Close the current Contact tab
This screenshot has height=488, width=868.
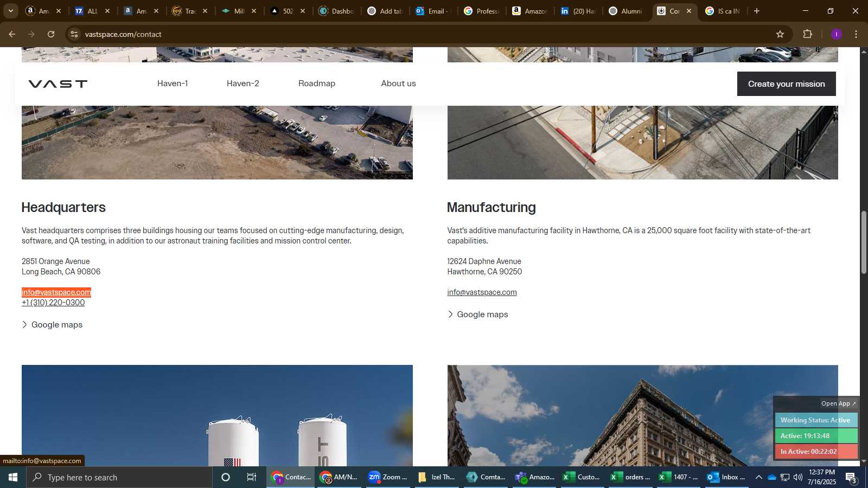point(689,11)
